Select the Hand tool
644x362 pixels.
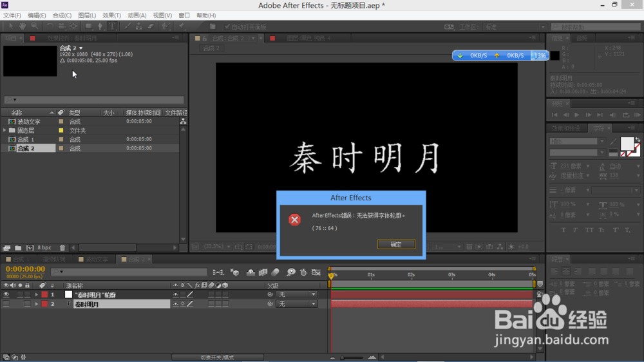pos(22,26)
